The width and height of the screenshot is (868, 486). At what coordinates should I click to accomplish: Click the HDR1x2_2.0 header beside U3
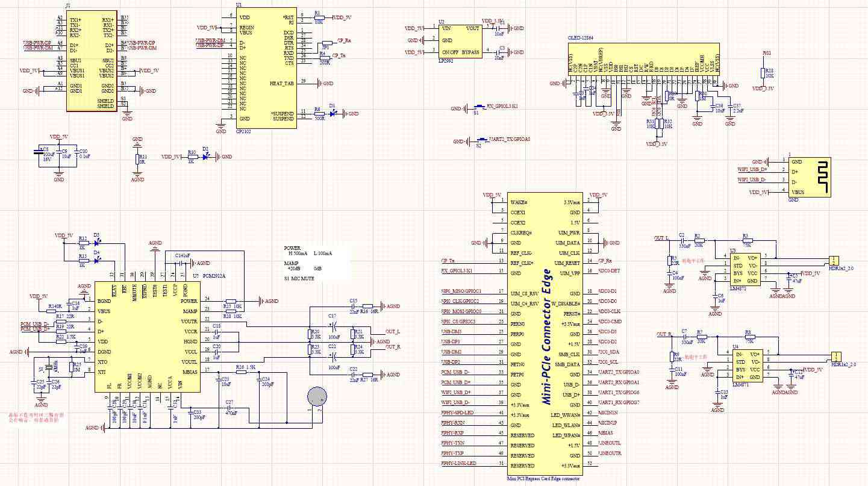834,260
